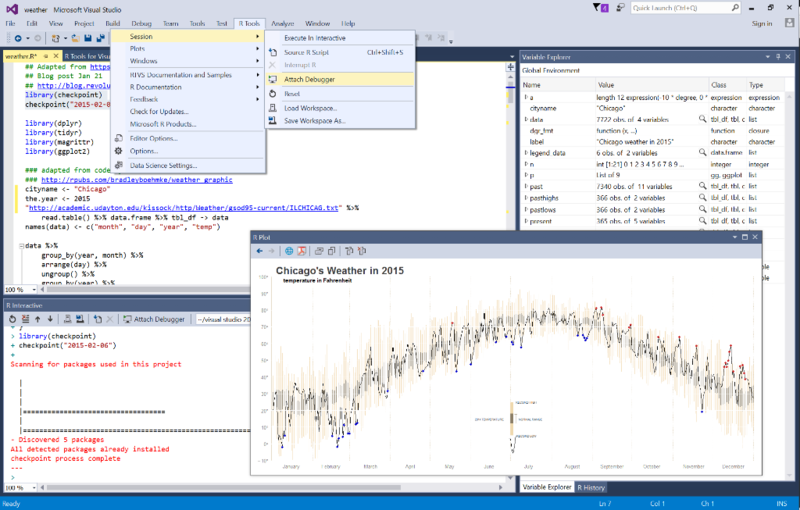Click the globe export image icon in R Plot
Screen dimensions: 800x510
point(289,251)
